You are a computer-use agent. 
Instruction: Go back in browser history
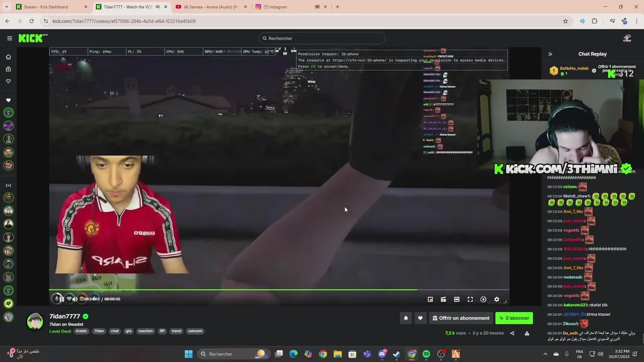point(7,21)
